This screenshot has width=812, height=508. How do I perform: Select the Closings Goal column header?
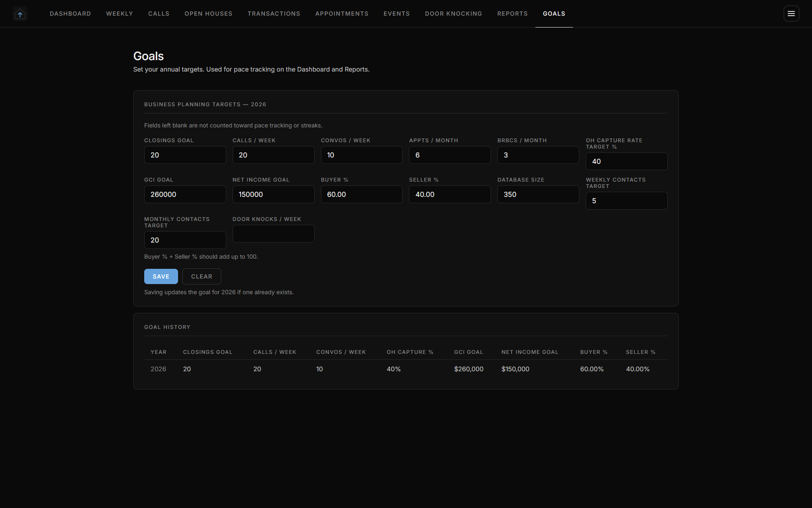(x=208, y=352)
